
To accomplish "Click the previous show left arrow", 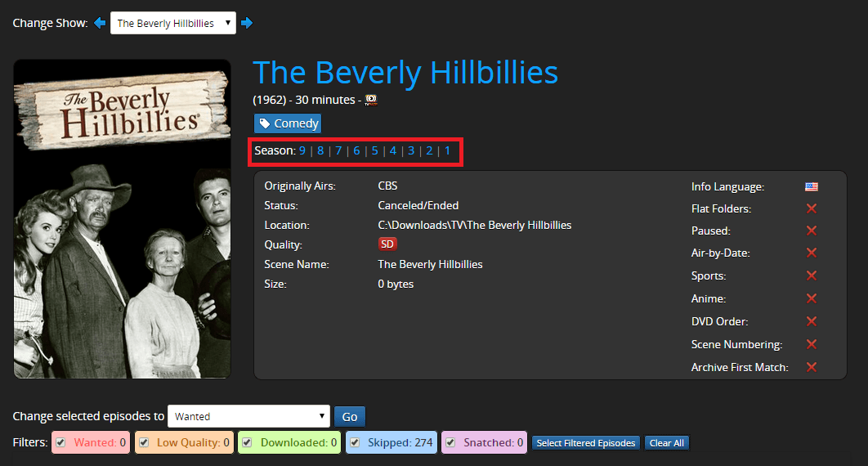I will pyautogui.click(x=100, y=23).
